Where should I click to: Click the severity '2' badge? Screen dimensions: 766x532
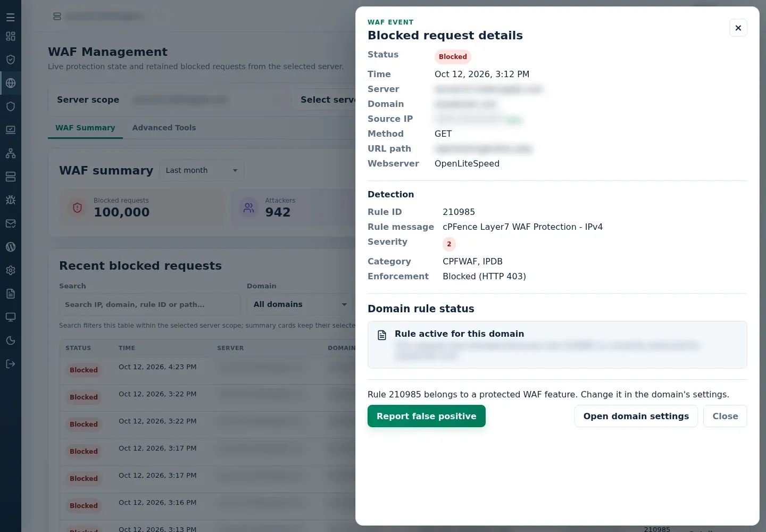(x=449, y=244)
